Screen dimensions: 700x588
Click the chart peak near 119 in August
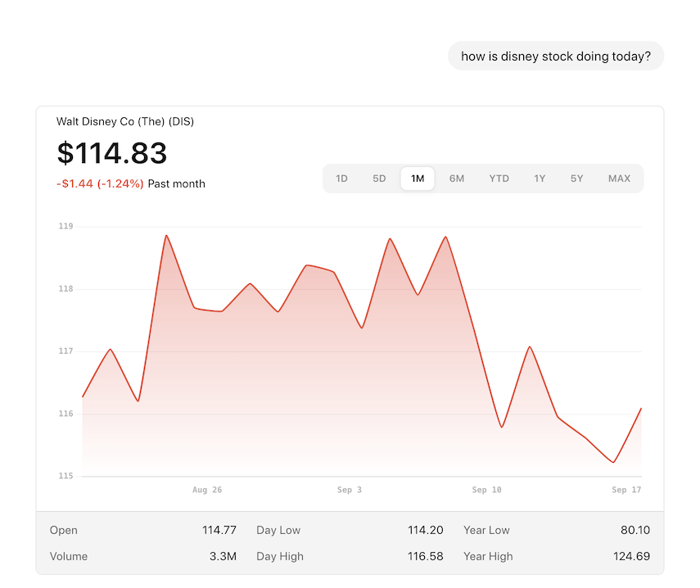(x=166, y=235)
